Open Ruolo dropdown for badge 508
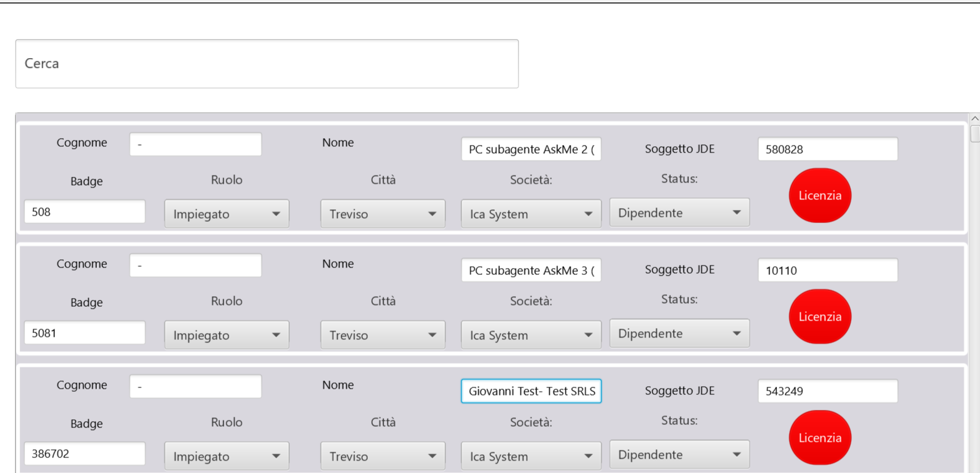980x473 pixels. coord(226,214)
